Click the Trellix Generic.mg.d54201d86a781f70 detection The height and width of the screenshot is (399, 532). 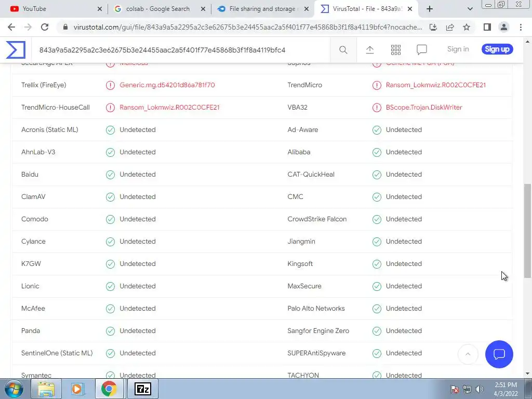(x=167, y=85)
